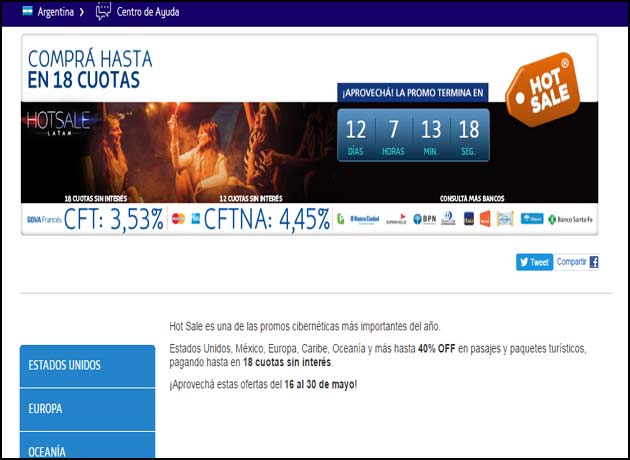The image size is (630, 460).
Task: Click the BBVA Francés bank logo
Action: pyautogui.click(x=43, y=218)
